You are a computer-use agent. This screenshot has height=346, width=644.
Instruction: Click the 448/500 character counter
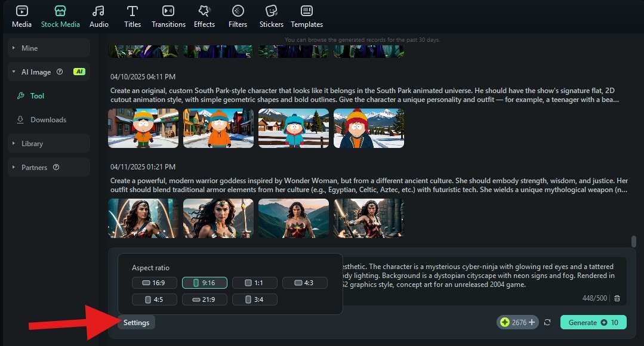(594, 298)
